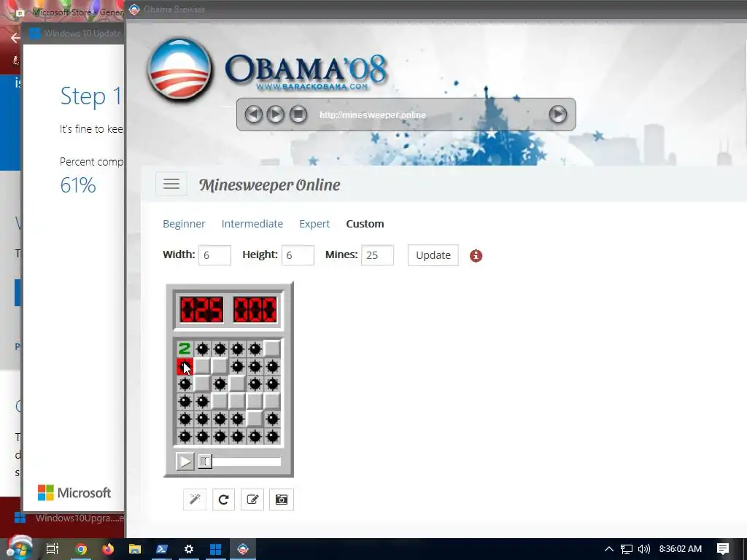Click the Width input field
Viewport: 747px width, 560px height.
pos(214,255)
